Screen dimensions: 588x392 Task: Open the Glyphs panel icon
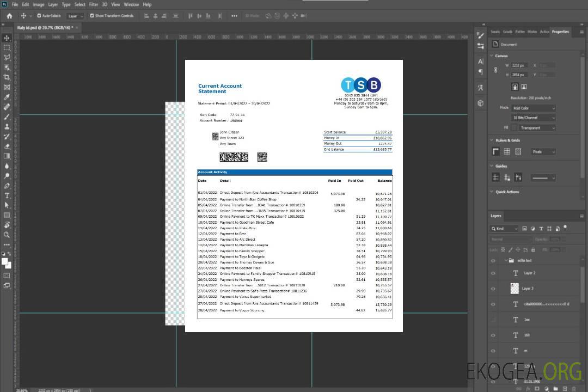(480, 88)
